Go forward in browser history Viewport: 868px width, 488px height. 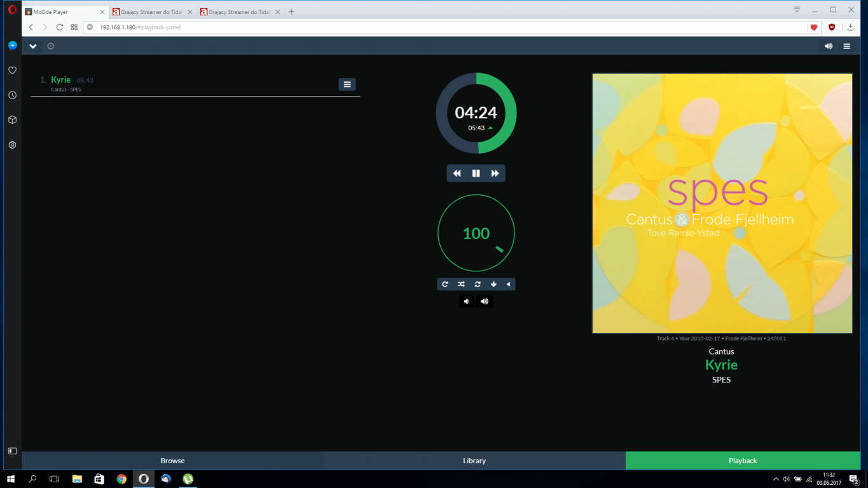pos(45,27)
